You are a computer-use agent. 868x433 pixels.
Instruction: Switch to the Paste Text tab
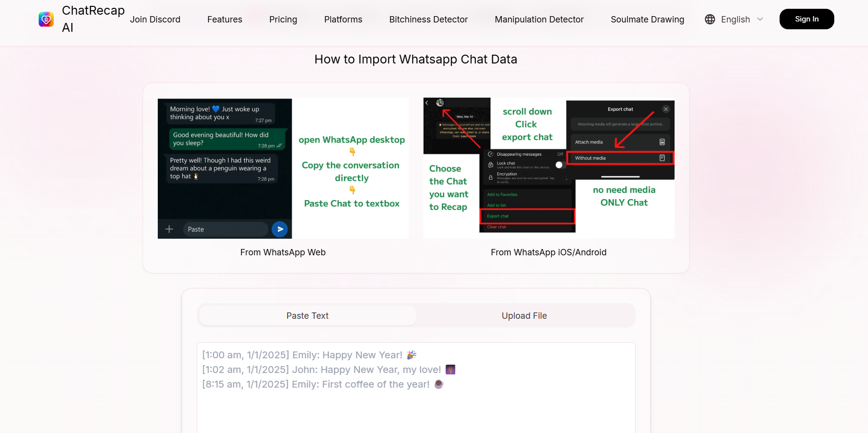click(308, 316)
